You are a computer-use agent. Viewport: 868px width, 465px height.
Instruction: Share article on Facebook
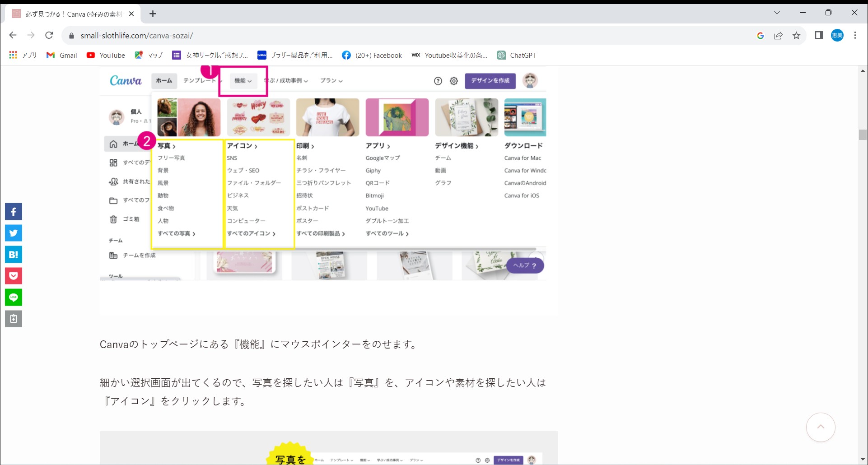click(14, 212)
